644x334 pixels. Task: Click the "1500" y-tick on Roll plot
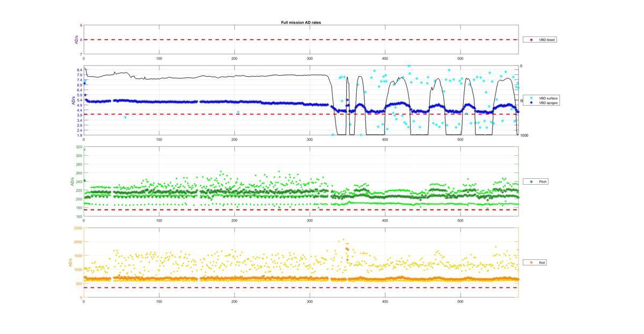click(78, 256)
